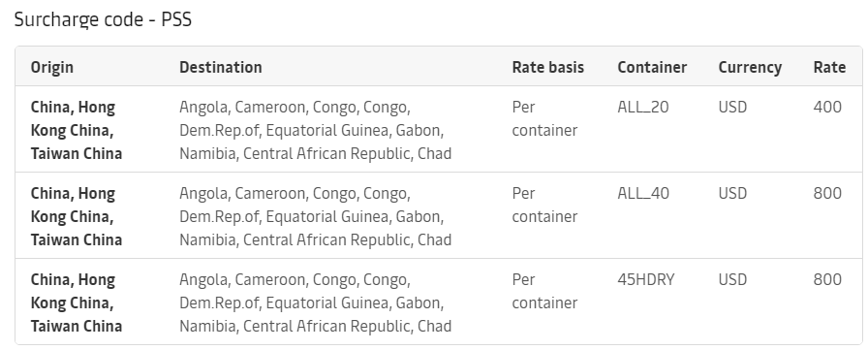Click the USD currency in ALL_20 row
868x350 pixels.
(x=732, y=107)
